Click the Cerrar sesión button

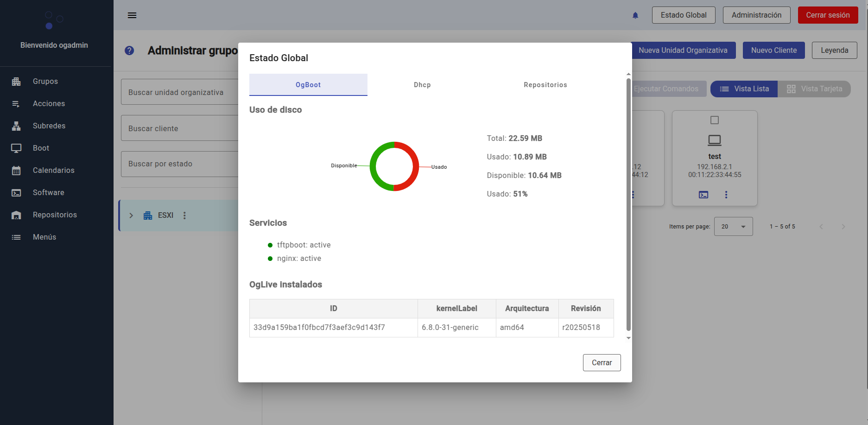click(x=828, y=15)
